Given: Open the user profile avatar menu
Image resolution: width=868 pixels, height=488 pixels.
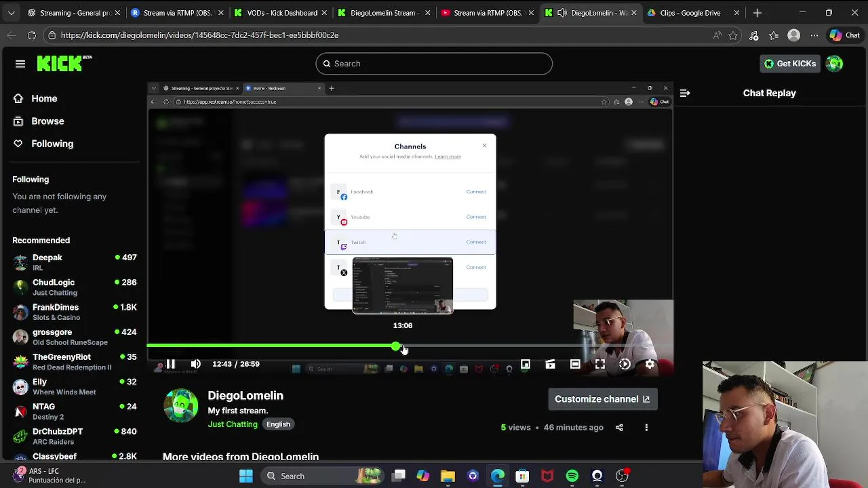Looking at the screenshot, I should tap(835, 63).
